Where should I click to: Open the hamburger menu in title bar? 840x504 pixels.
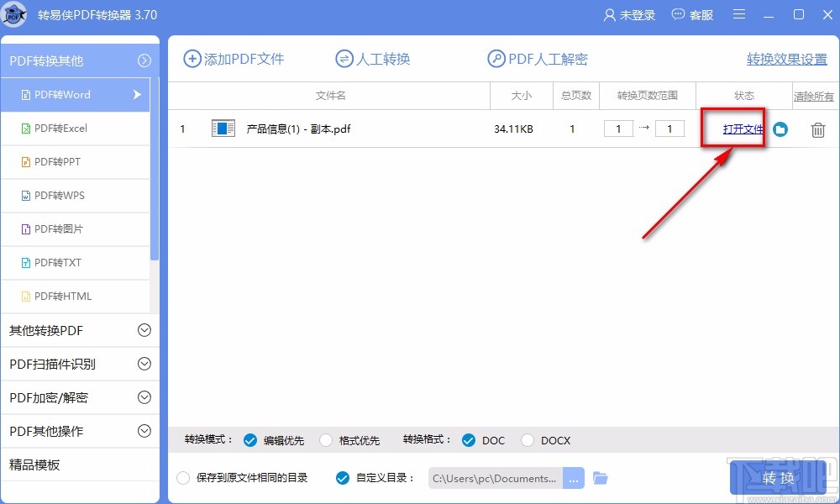740,14
